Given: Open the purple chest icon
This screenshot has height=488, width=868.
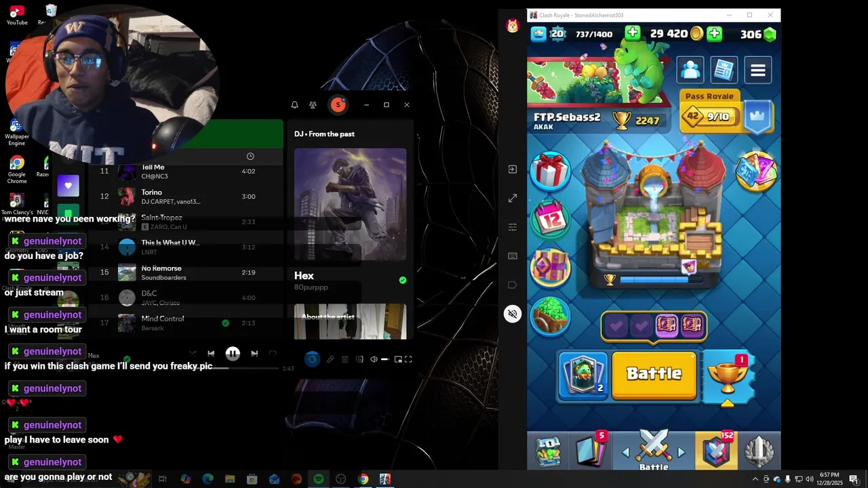Looking at the screenshot, I should pyautogui.click(x=550, y=268).
